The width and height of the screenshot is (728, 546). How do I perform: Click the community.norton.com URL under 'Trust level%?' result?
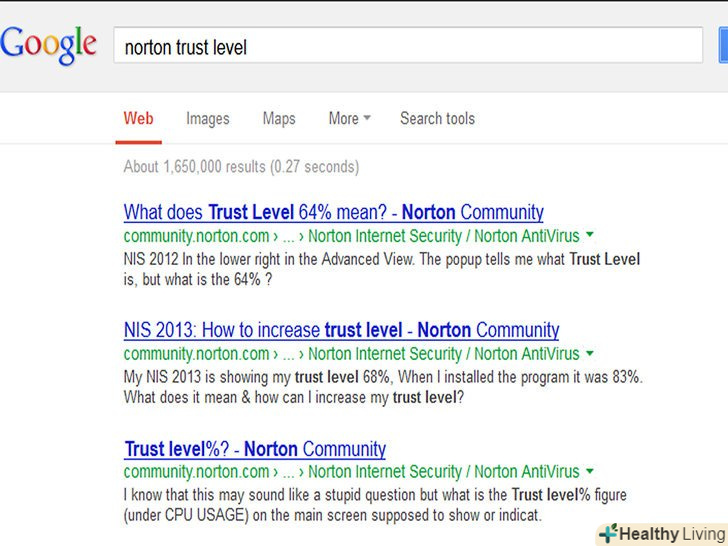(x=351, y=472)
